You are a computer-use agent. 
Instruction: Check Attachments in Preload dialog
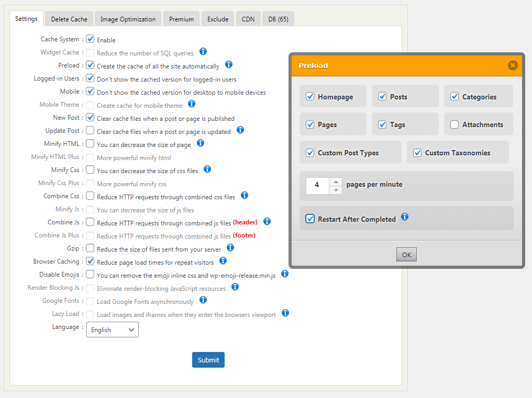[455, 124]
